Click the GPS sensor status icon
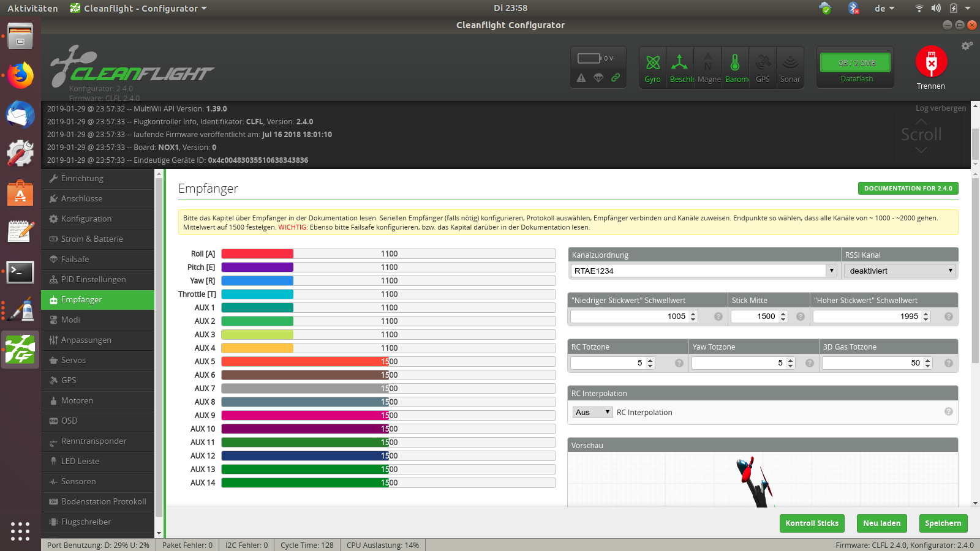The width and height of the screenshot is (980, 551). tap(763, 67)
